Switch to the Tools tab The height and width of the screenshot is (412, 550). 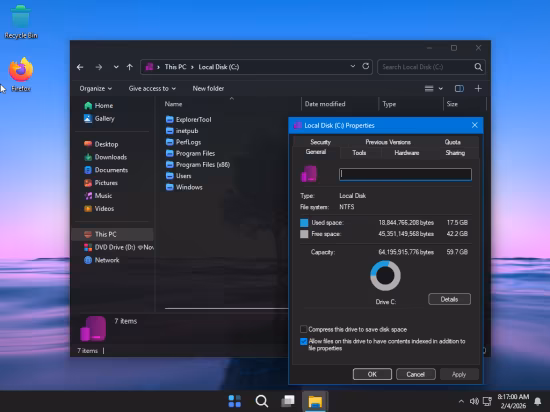[x=359, y=153]
